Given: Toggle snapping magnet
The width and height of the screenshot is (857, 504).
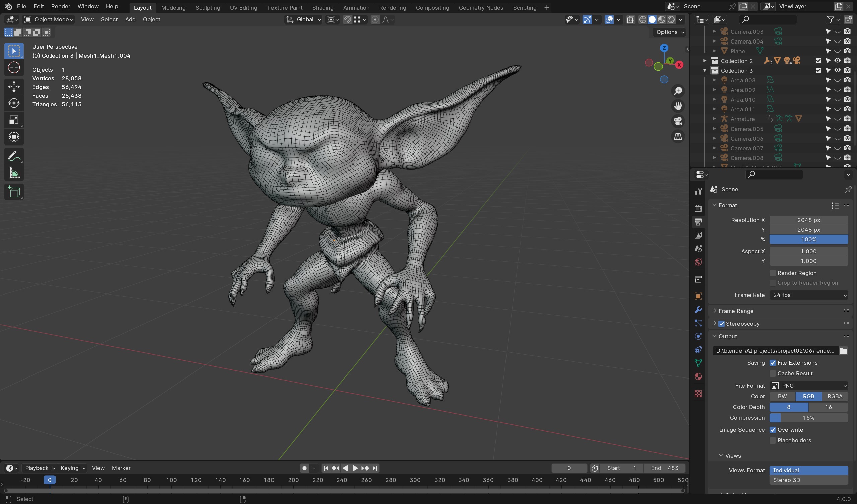Looking at the screenshot, I should click(347, 20).
